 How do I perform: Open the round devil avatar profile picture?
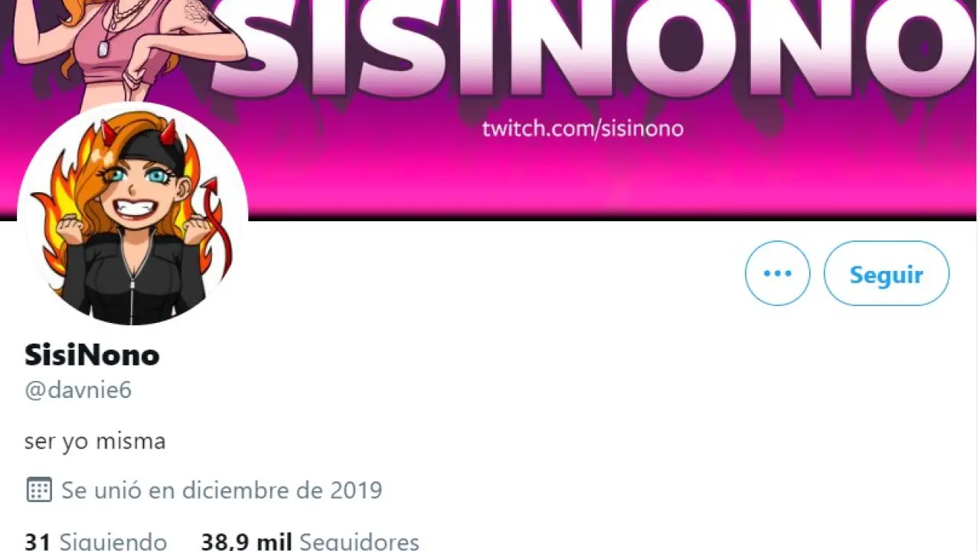132,216
